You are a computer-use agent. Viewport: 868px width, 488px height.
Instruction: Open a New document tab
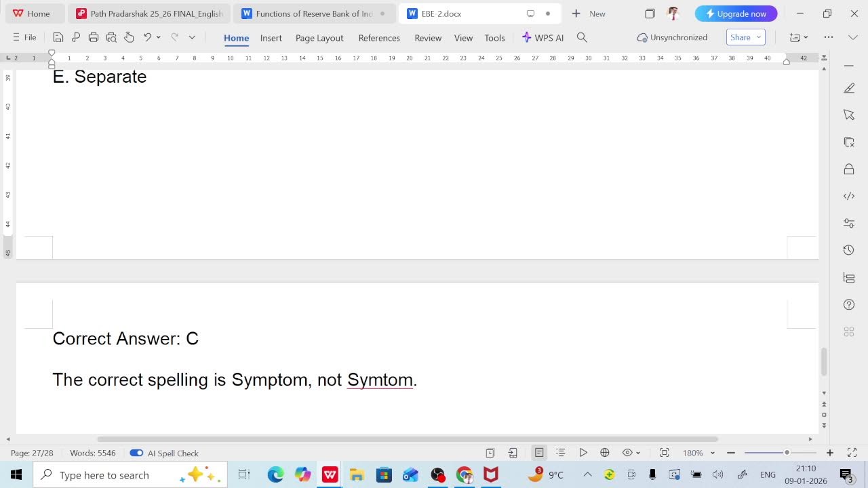[x=589, y=14]
